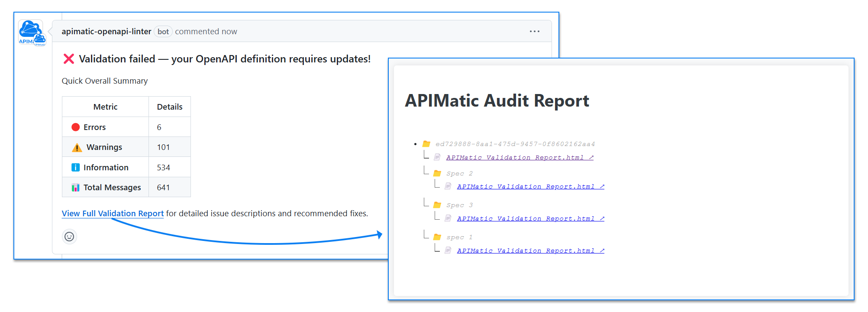Click the yellow Warnings triangle icon
This screenshot has width=868, height=312.
(x=77, y=147)
